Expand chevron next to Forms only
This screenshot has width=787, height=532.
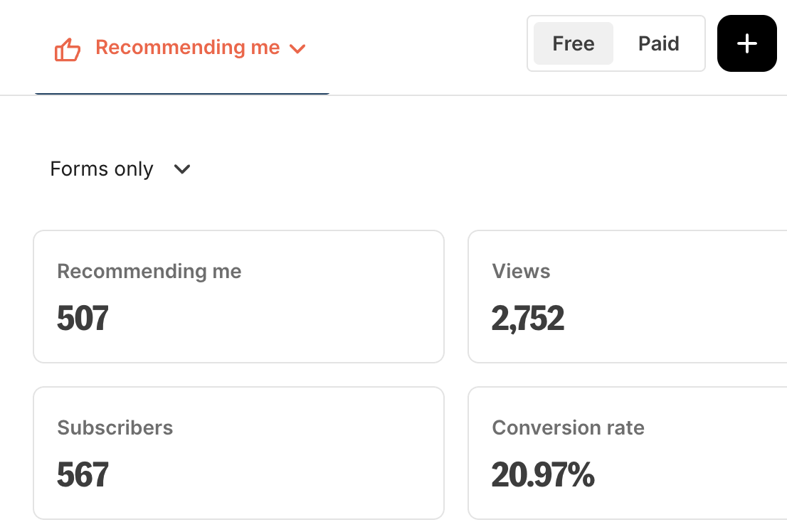point(181,169)
